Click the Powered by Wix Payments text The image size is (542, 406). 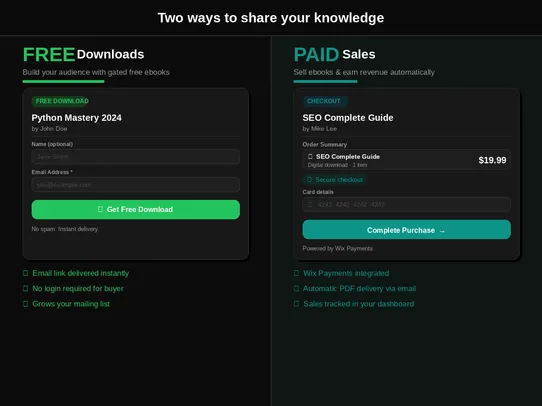tap(338, 248)
